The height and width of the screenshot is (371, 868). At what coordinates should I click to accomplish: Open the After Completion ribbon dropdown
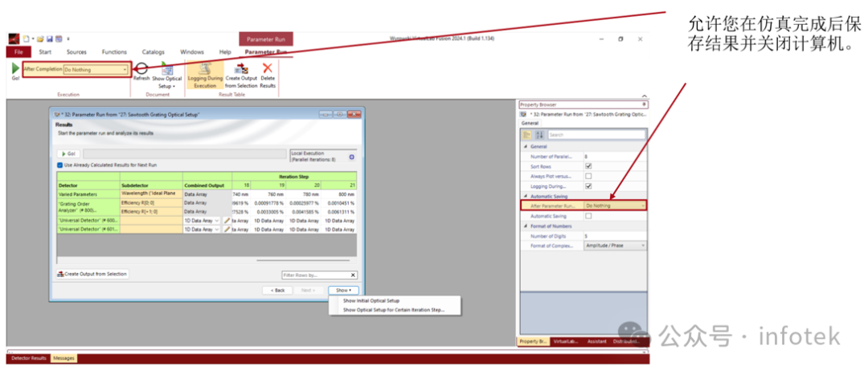[x=96, y=70]
